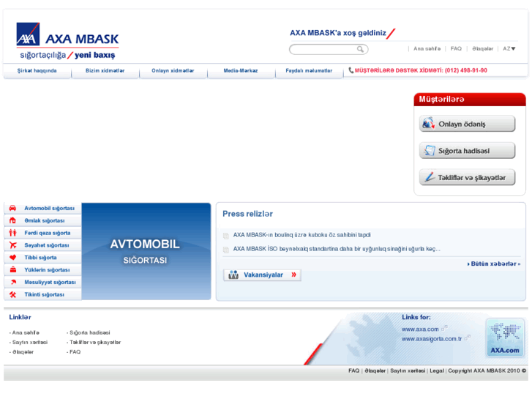
Task: Open the www.axasigorta.com.tr link
Action: [432, 338]
